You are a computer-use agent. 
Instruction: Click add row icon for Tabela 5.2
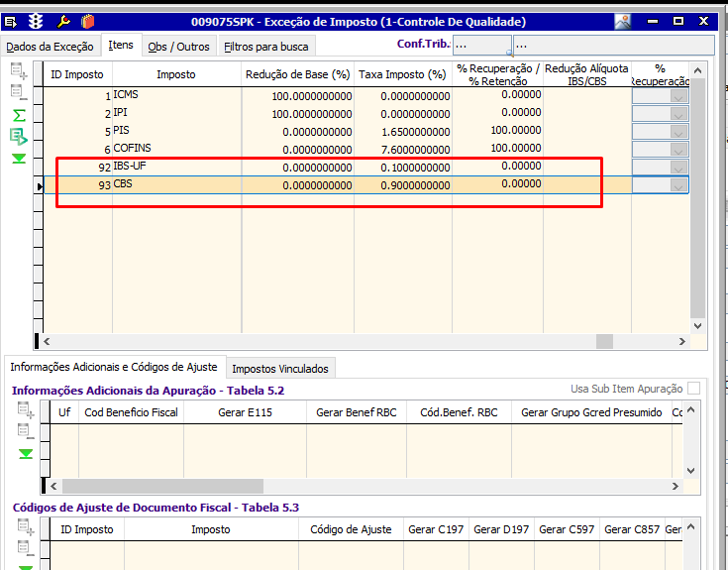pyautogui.click(x=26, y=410)
